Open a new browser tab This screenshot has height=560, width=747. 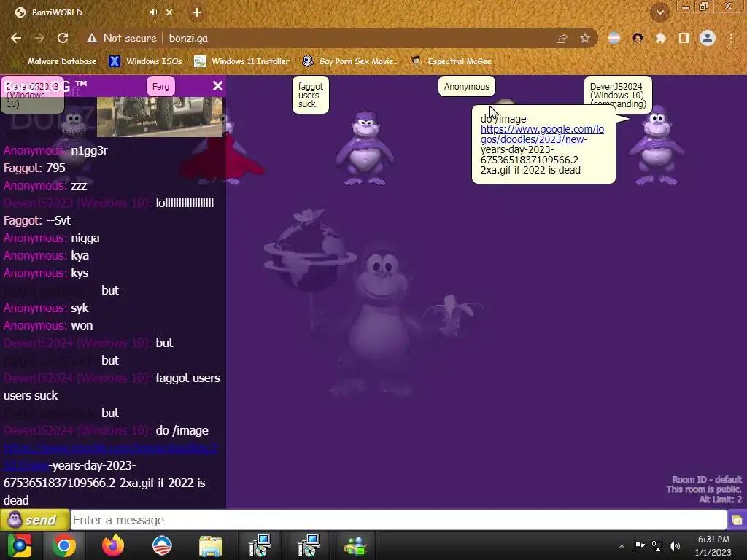tap(197, 12)
